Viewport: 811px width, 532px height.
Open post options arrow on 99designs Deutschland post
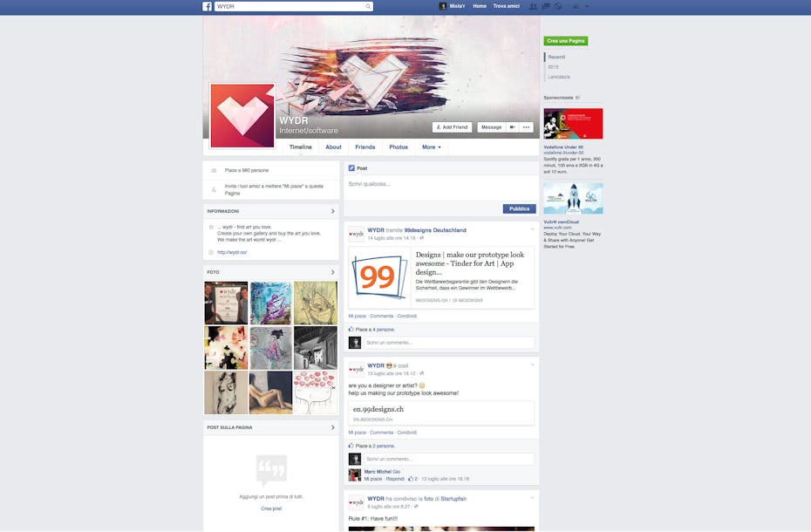[x=532, y=228]
